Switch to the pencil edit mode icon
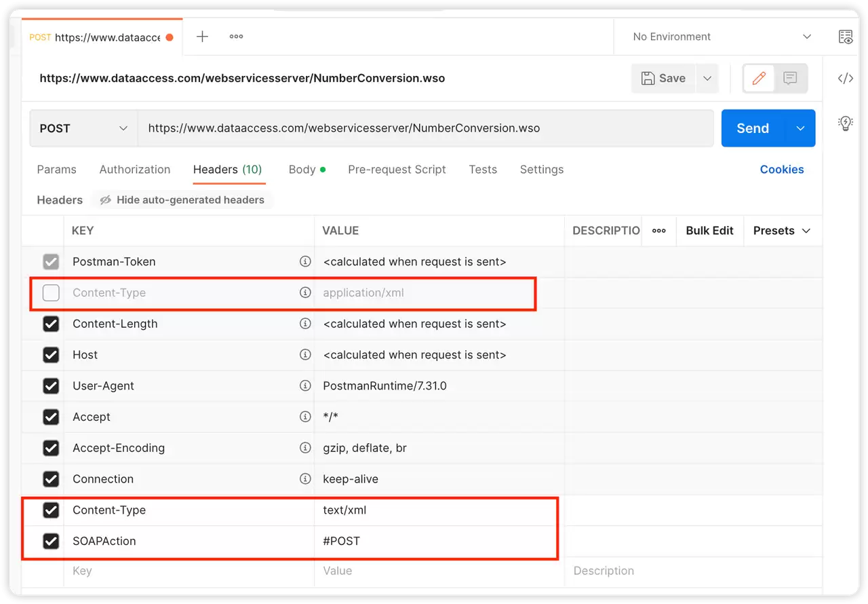The width and height of the screenshot is (868, 604). (x=759, y=78)
